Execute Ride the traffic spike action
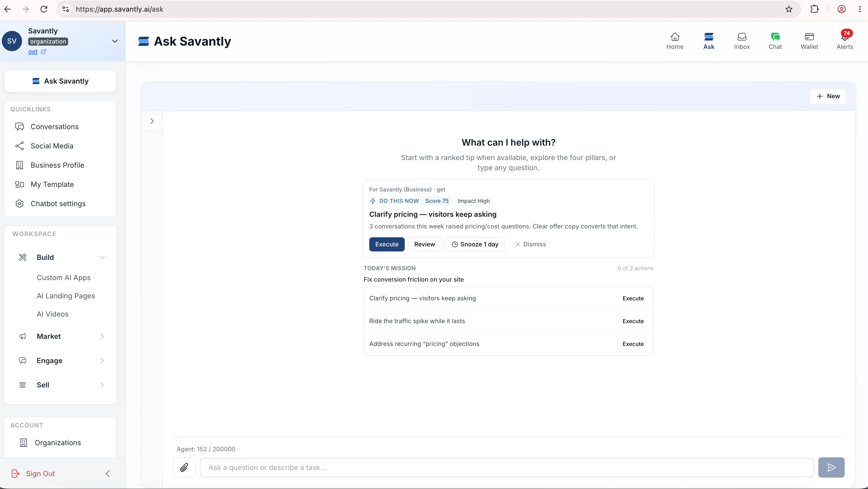The width and height of the screenshot is (868, 489). [633, 321]
